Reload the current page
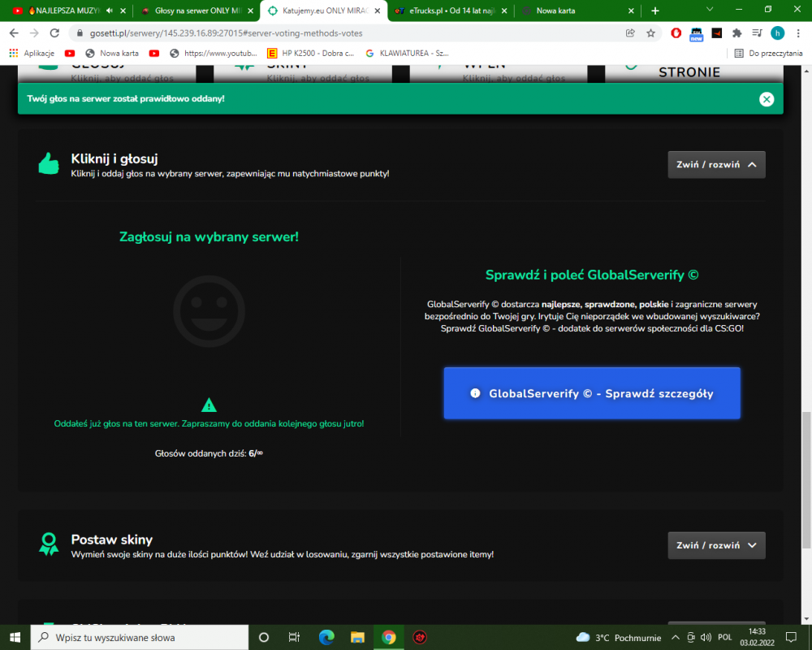The height and width of the screenshot is (650, 812). pyautogui.click(x=54, y=33)
